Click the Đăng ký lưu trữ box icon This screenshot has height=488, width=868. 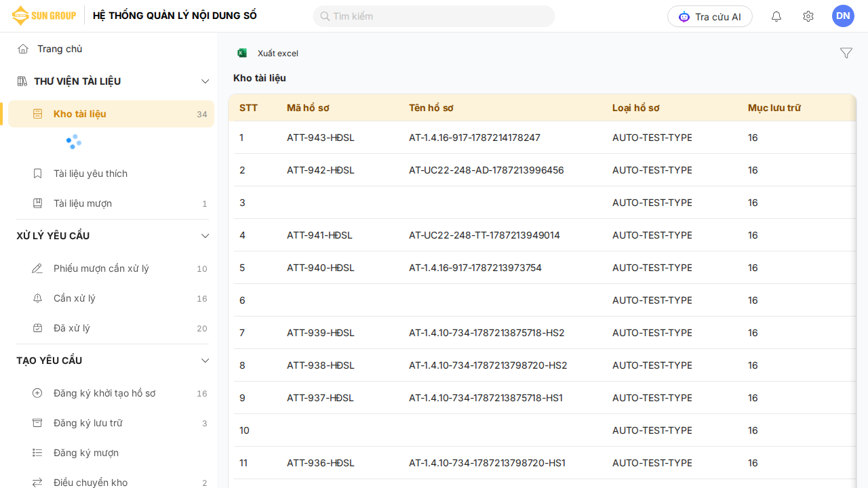click(x=37, y=423)
